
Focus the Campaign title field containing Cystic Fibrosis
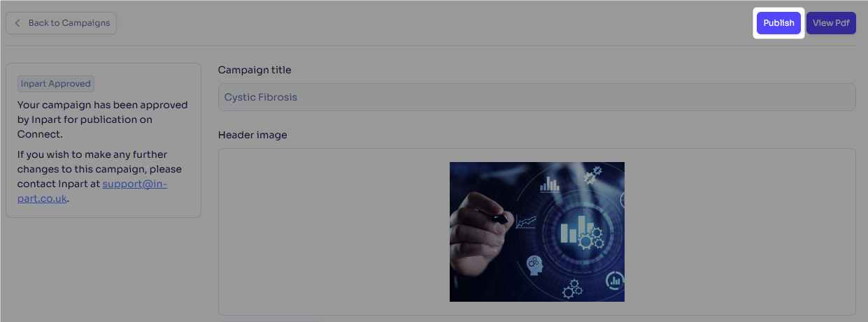[x=536, y=97]
